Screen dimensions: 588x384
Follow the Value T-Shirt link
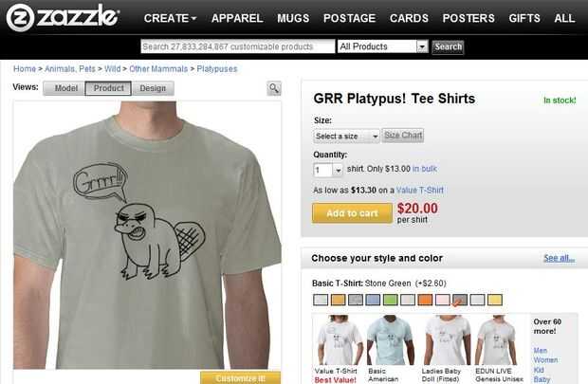point(419,191)
